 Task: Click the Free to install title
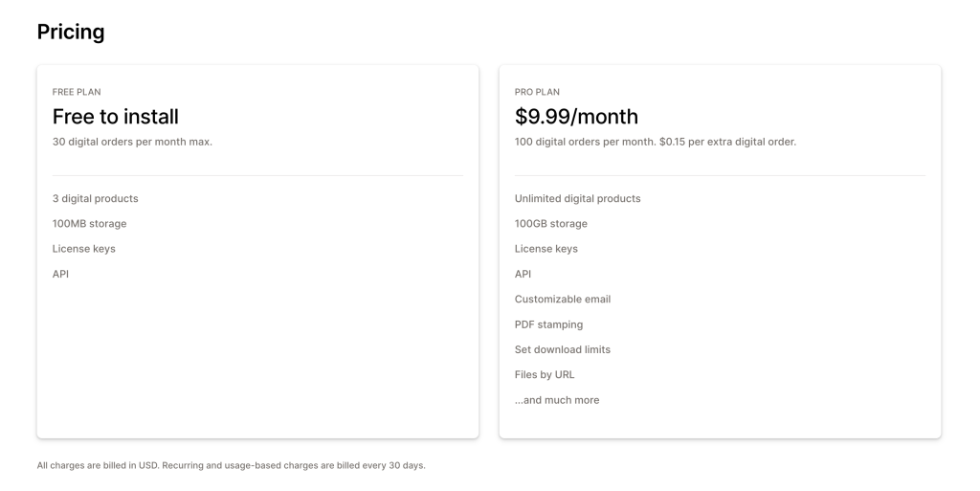coord(116,117)
